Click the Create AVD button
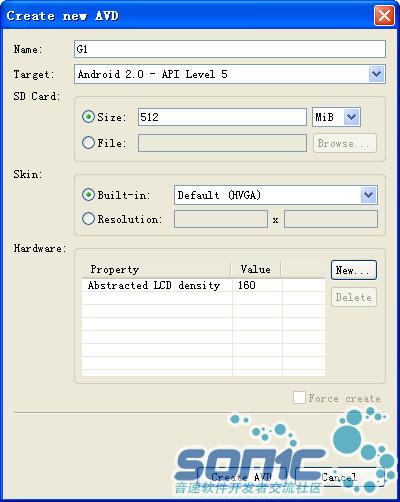Image resolution: width=400 pixels, height=502 pixels. (x=242, y=477)
